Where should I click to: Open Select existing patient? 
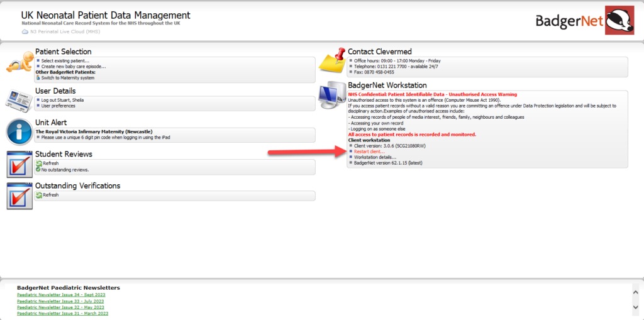[x=65, y=61]
